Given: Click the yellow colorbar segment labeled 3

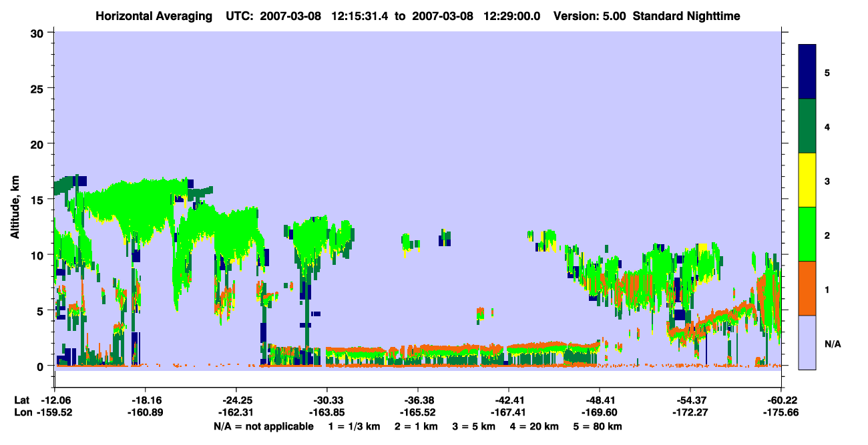Looking at the screenshot, I should [x=807, y=180].
